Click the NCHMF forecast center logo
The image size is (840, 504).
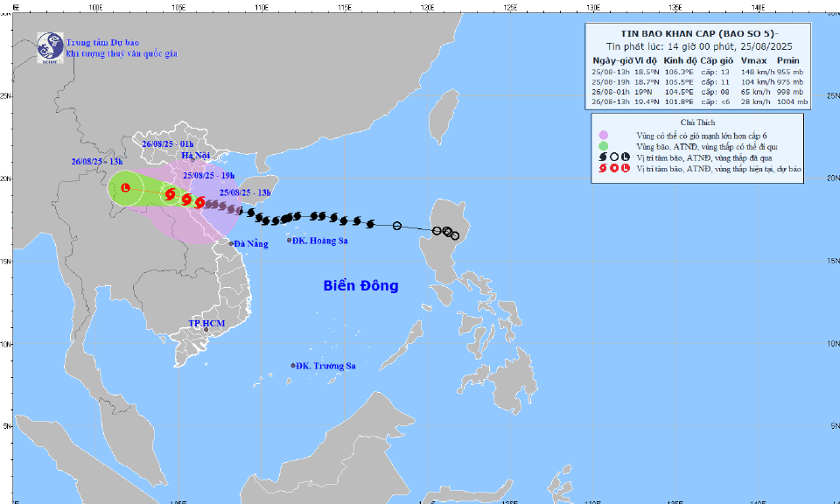(50, 47)
